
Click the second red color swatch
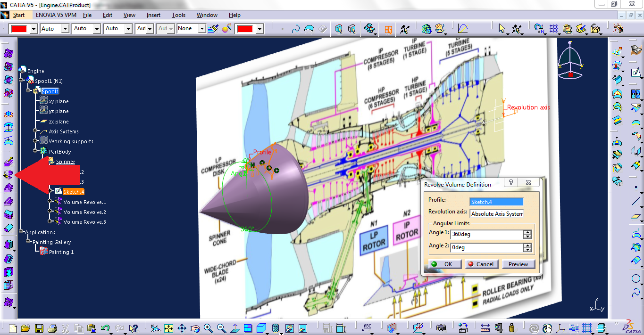pos(245,29)
